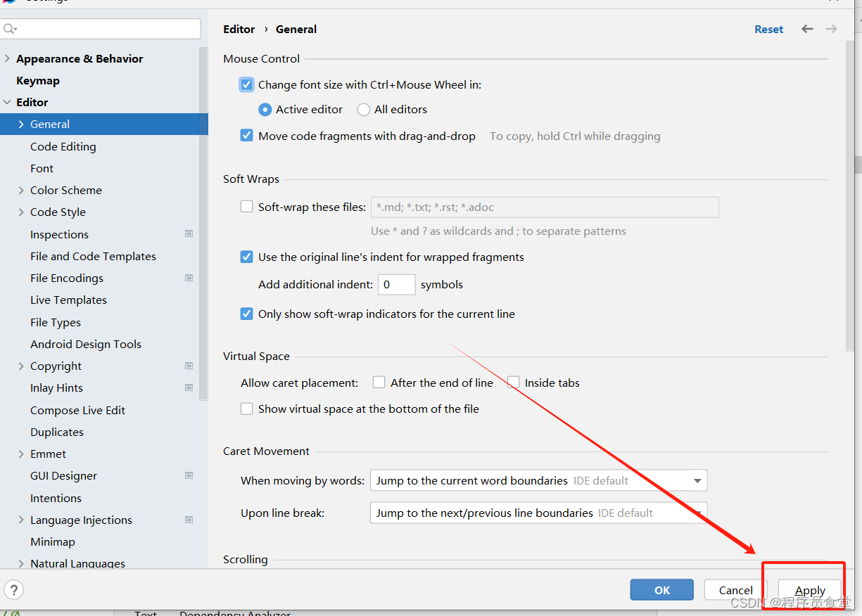Viewport: 862px width, 616px height.
Task: Expand the Emmet node chevron
Action: 21,454
